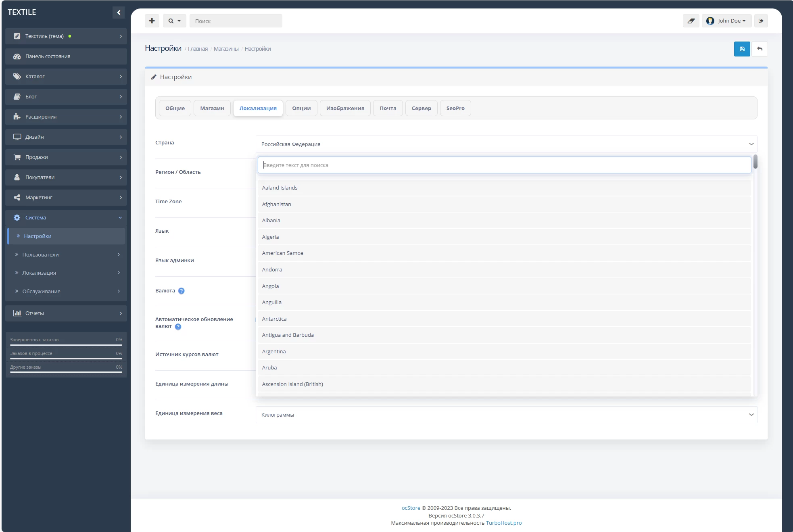The height and width of the screenshot is (532, 793).
Task: Expand the Покупатели menu
Action: tap(66, 177)
